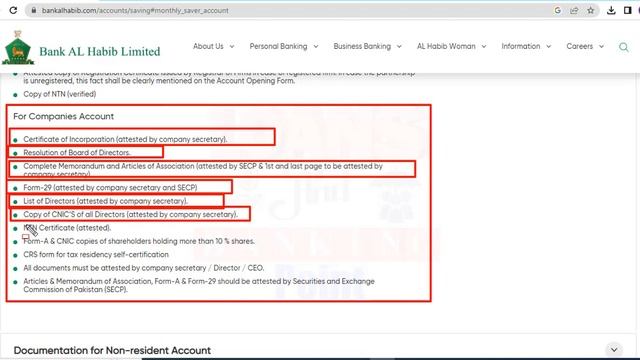Reload the page with the refresh icon

[x=13, y=10]
